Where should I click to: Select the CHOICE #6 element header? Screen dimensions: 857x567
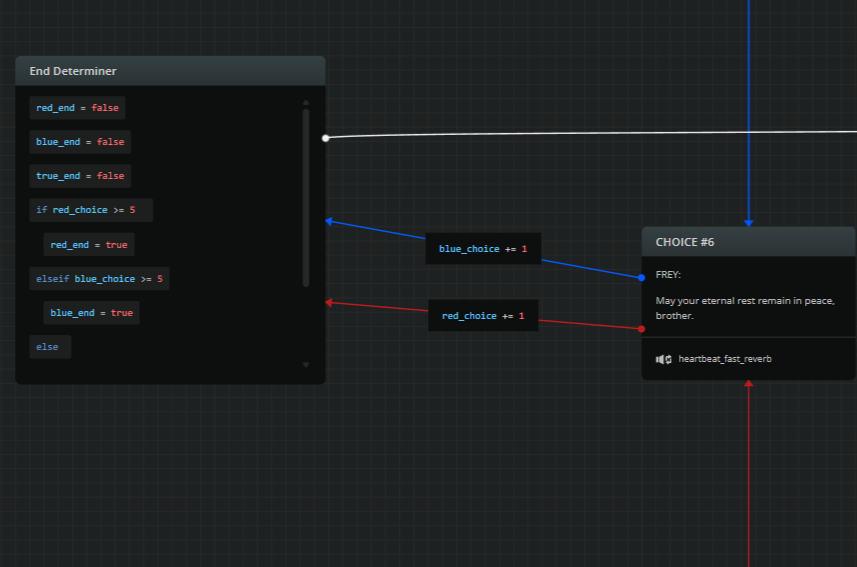click(748, 242)
